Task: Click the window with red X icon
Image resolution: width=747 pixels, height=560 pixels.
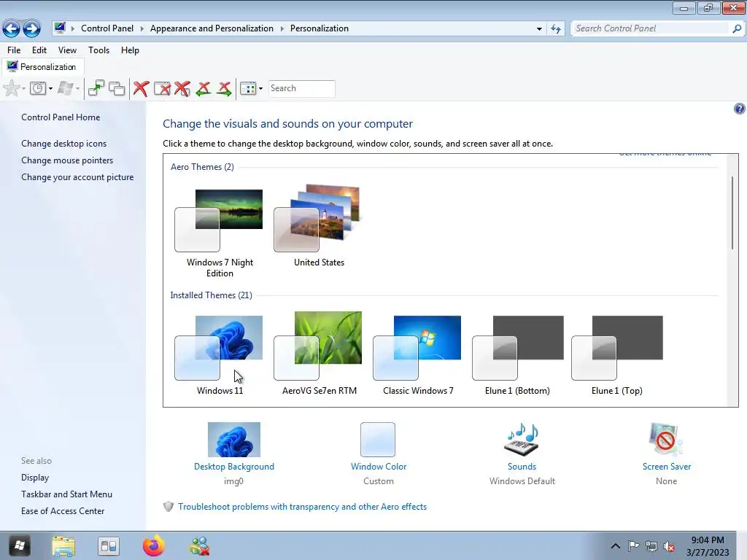Action: click(162, 88)
